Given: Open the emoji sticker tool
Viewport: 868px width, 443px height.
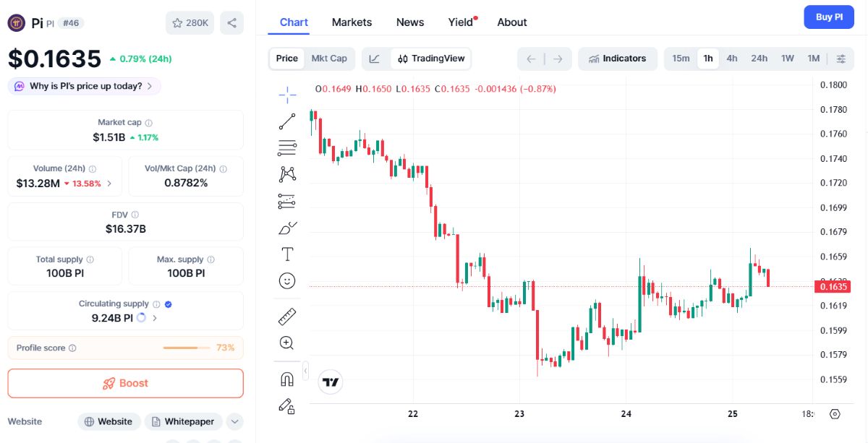Looking at the screenshot, I should (x=287, y=281).
